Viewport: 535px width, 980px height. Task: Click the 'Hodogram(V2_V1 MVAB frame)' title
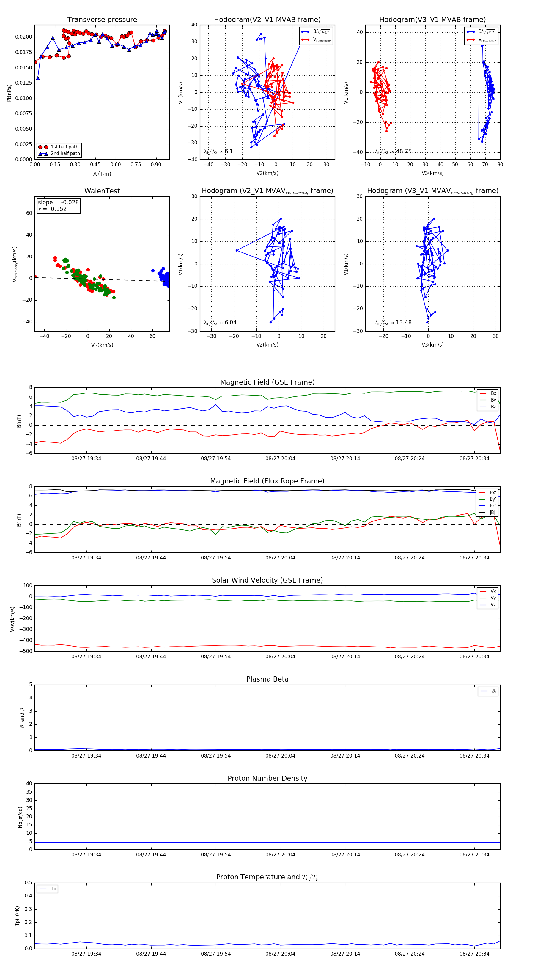coord(267,19)
